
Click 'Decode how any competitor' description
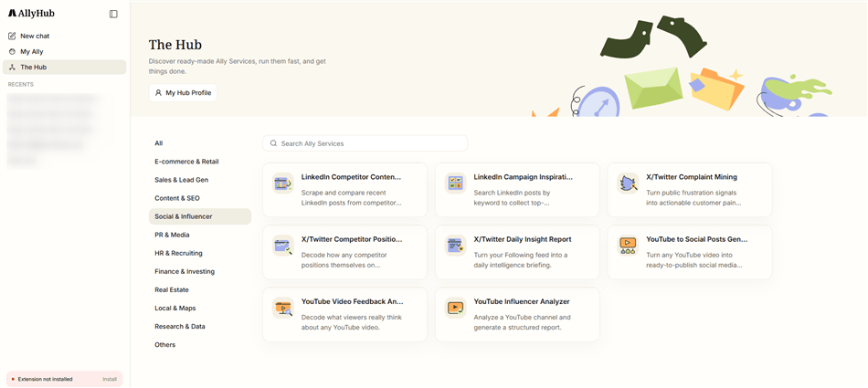[344, 255]
